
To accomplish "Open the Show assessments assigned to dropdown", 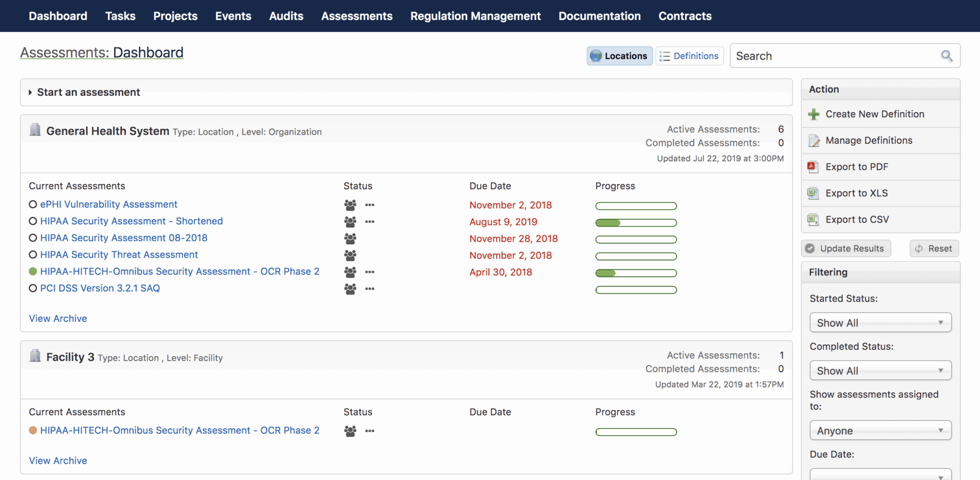I will click(880, 431).
